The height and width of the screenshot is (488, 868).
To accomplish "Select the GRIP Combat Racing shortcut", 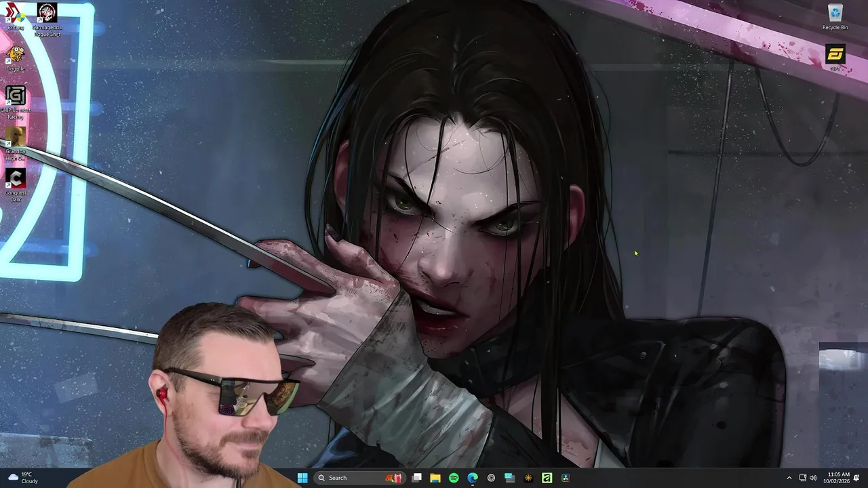I will 15,103.
